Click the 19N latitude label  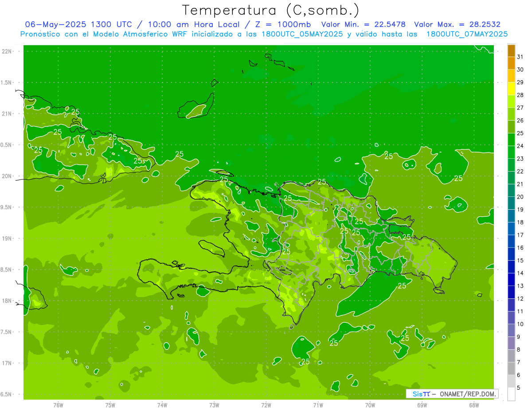coord(7,239)
